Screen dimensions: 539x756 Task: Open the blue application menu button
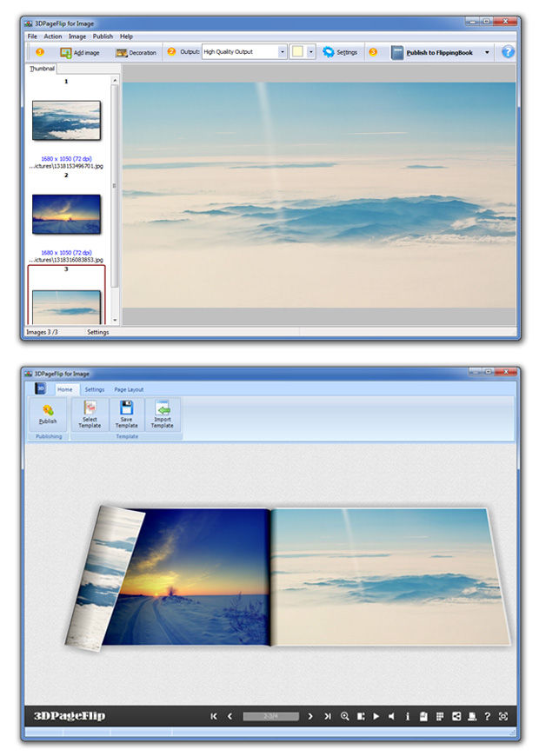pos(41,388)
